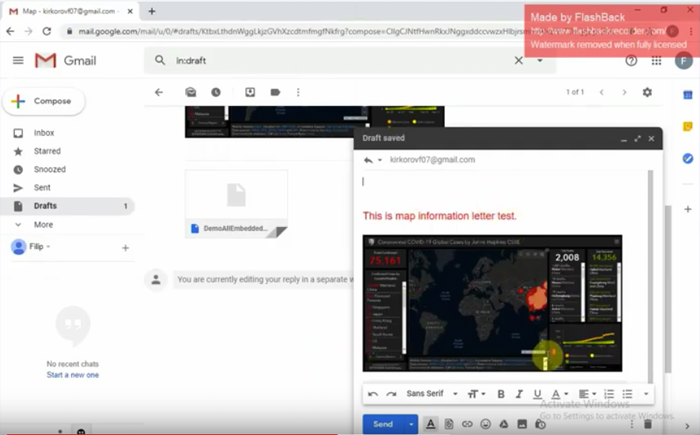The image size is (700, 435).
Task: Click the Move to inbox icon
Action: tap(250, 92)
